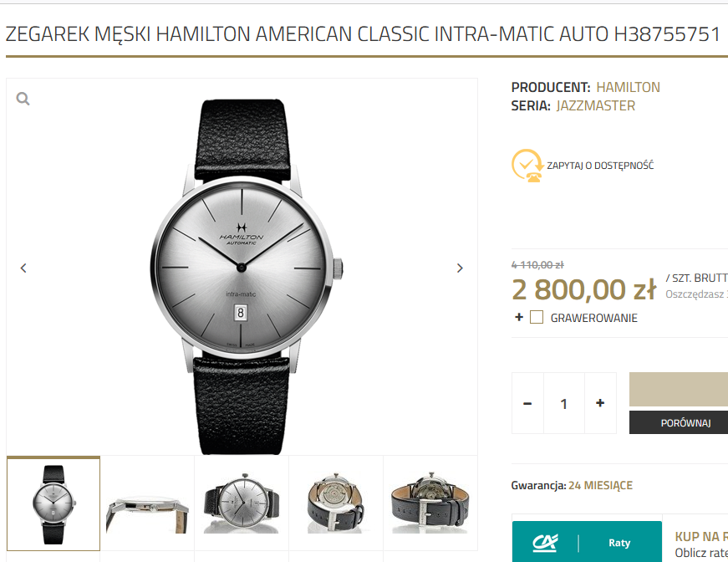Decrease quantity with the minus button

[x=527, y=403]
